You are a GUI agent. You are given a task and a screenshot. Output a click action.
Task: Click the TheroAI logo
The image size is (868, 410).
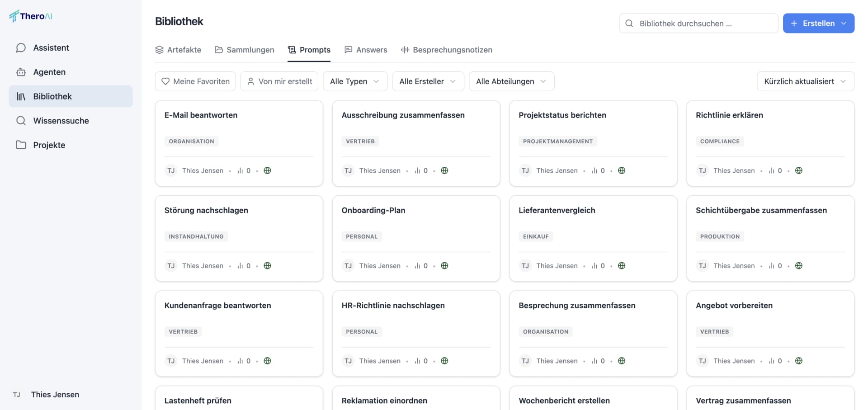31,16
